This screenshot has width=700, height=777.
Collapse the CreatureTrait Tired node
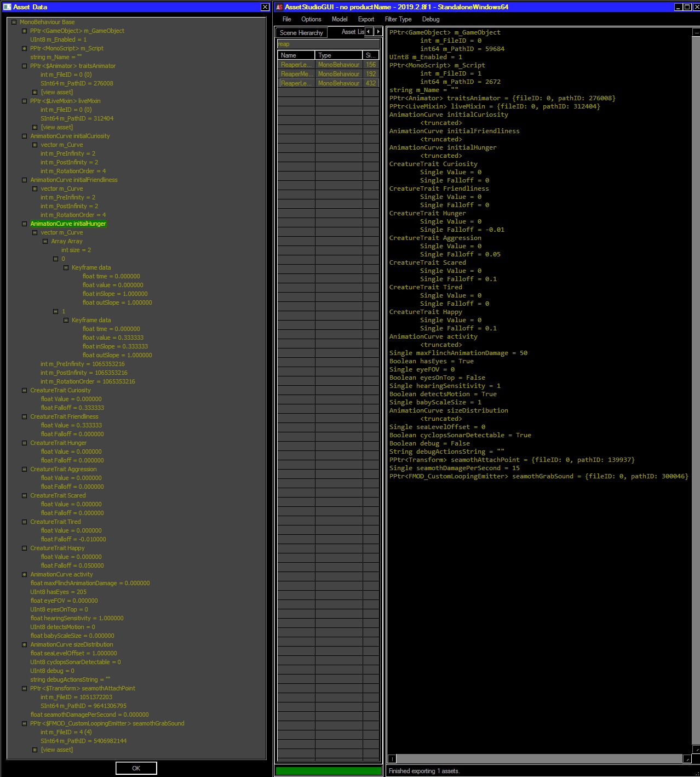pyautogui.click(x=25, y=522)
